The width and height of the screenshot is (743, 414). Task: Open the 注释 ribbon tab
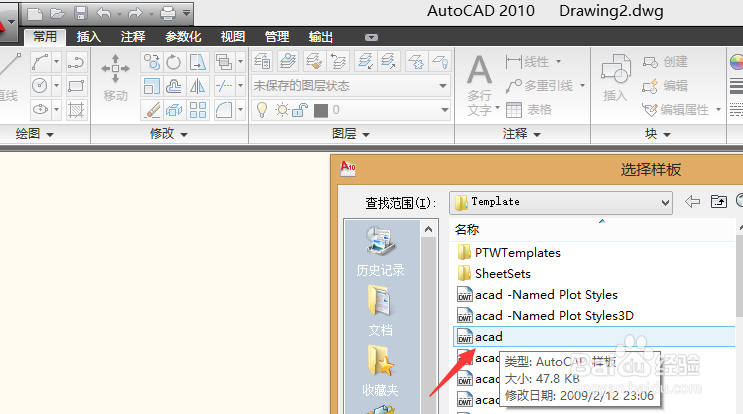click(133, 36)
